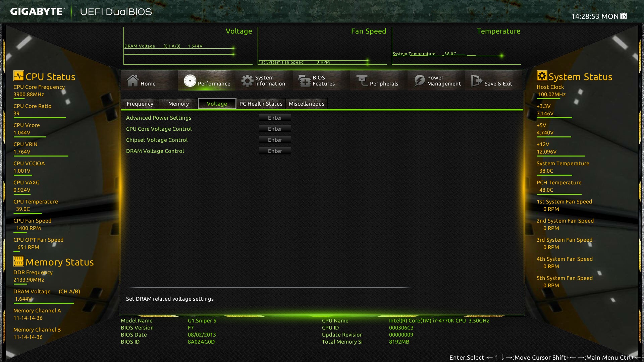Click the Host Clock 100.02MHz value
The height and width of the screenshot is (362, 644).
pos(552,95)
